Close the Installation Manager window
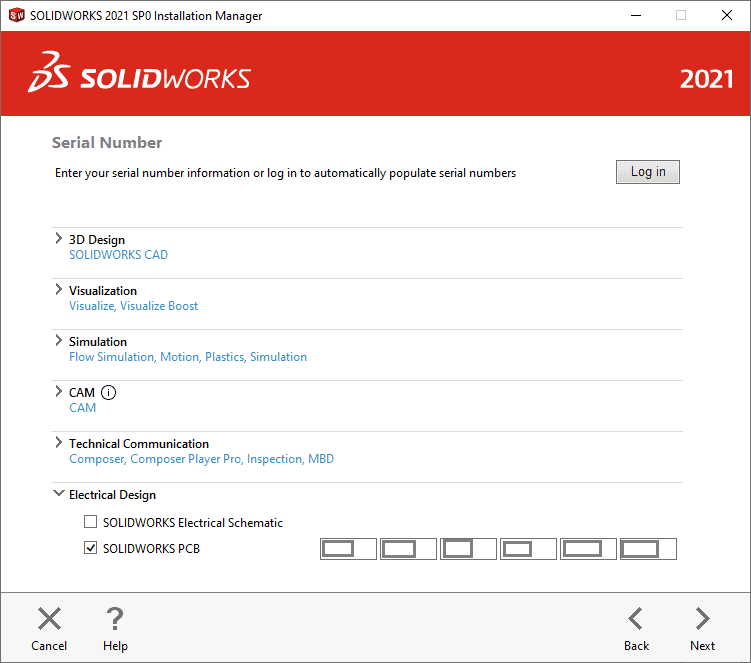This screenshot has height=663, width=751. [x=727, y=15]
